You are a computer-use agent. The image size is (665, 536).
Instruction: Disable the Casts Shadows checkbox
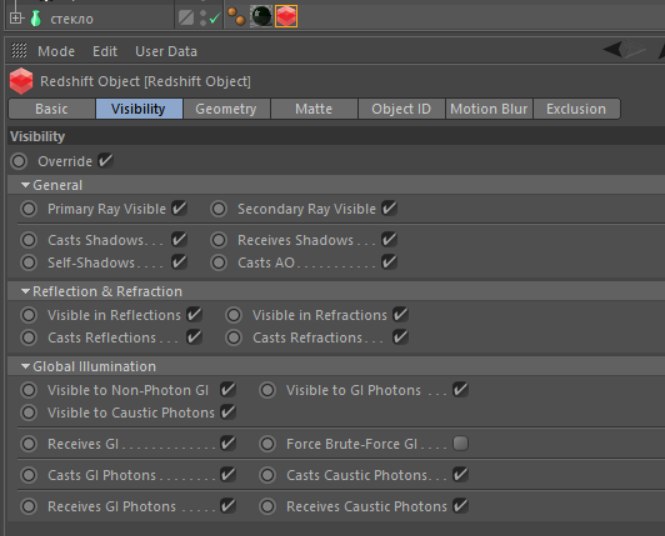[x=179, y=240]
